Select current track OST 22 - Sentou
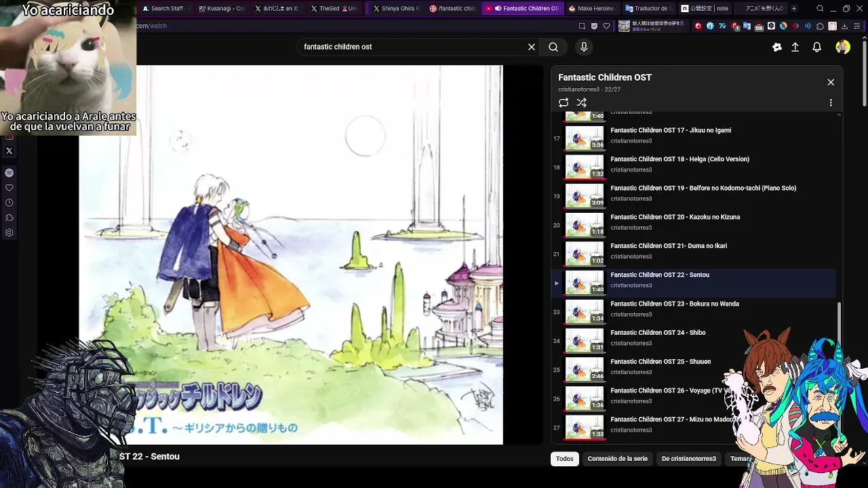The height and width of the screenshot is (488, 868). pos(694,283)
